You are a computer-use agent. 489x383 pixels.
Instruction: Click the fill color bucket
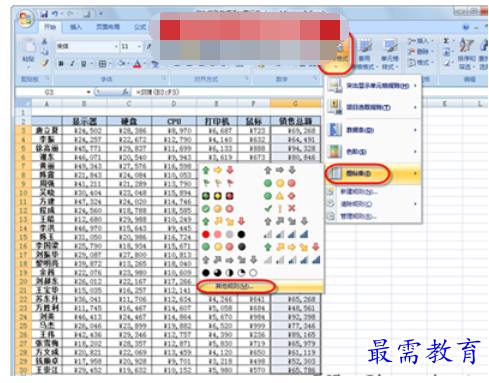click(x=121, y=64)
